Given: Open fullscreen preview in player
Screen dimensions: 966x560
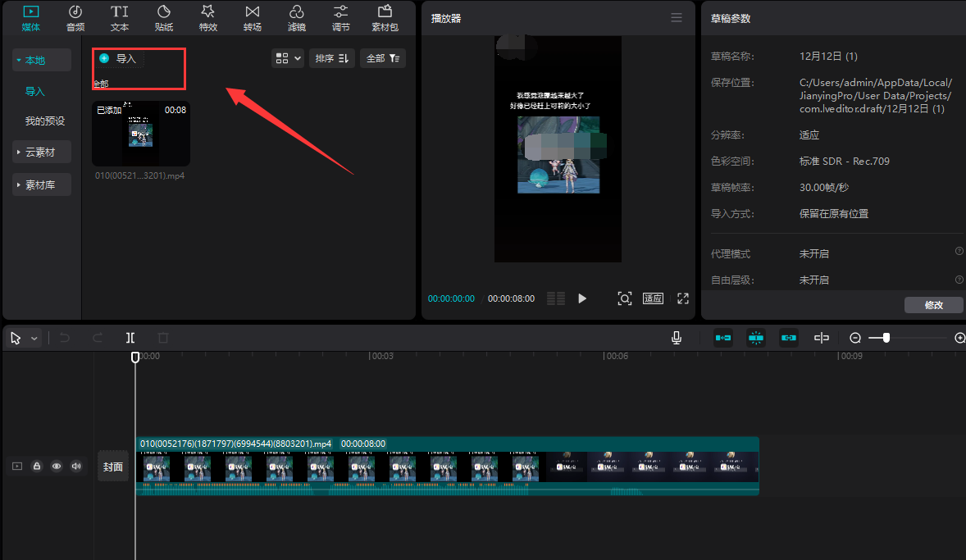Looking at the screenshot, I should coord(683,298).
